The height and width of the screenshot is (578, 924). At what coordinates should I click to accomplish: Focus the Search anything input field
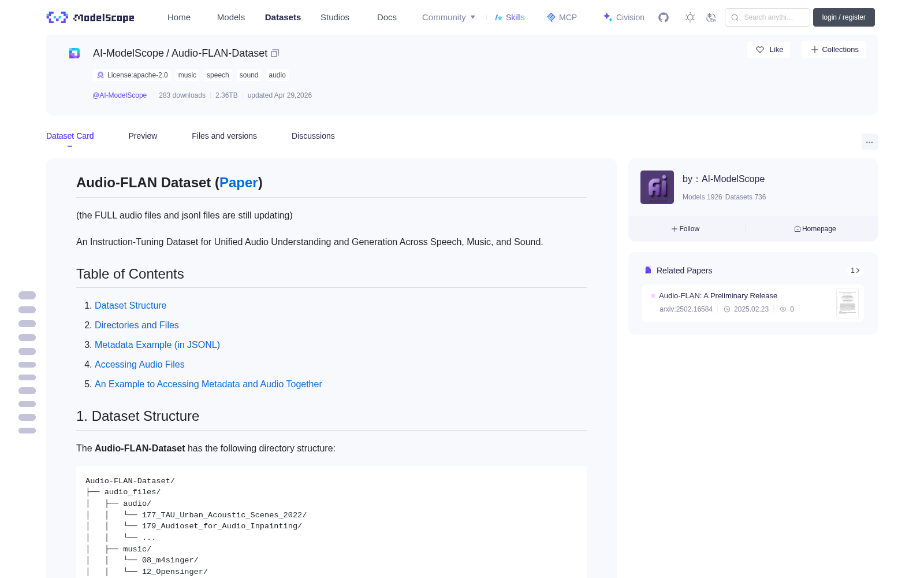coord(767,17)
